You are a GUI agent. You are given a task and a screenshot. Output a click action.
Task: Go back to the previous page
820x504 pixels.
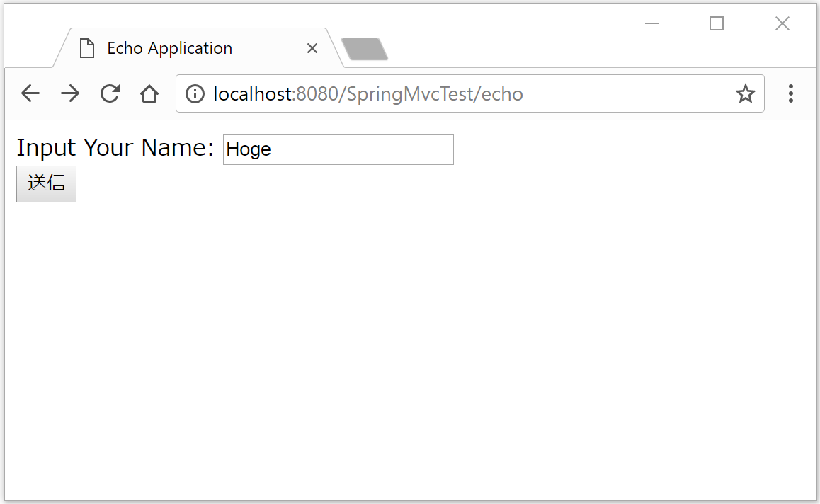pos(30,93)
